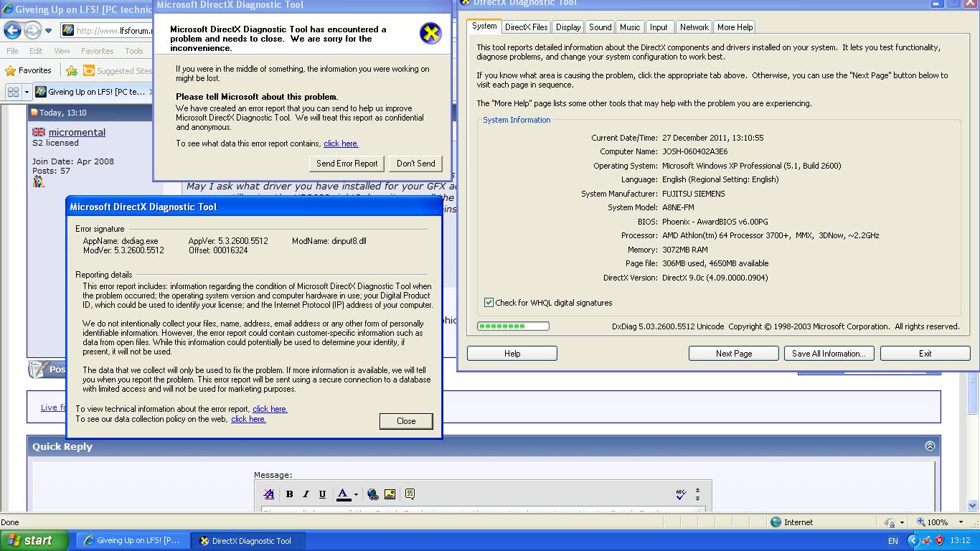Open the recent pages dropdown arrow
The image size is (980, 551).
tap(48, 31)
